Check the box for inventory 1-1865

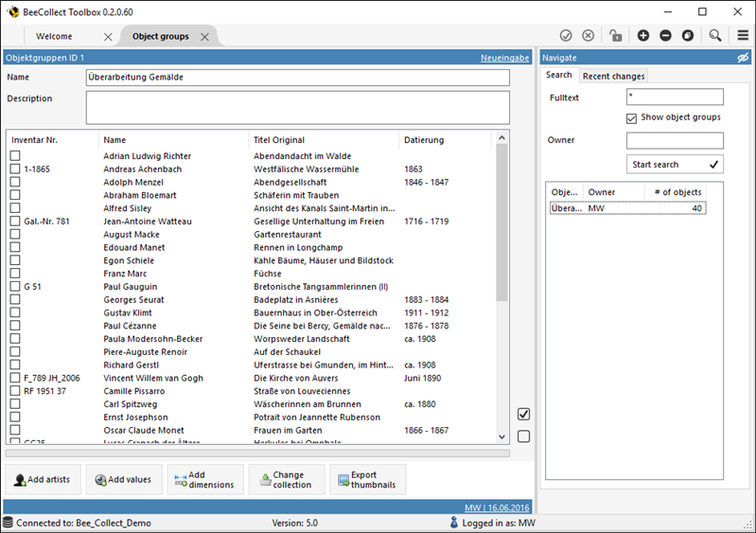(15, 169)
